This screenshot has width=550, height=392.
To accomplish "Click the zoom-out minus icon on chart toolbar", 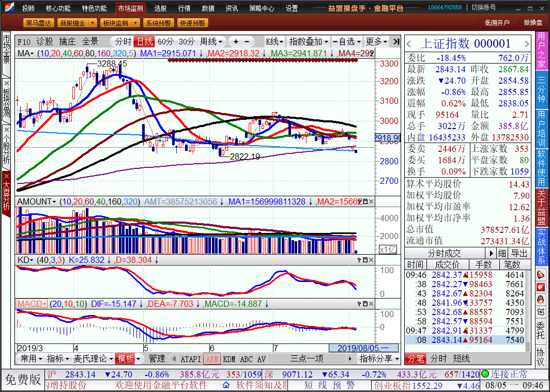I will 247,42.
